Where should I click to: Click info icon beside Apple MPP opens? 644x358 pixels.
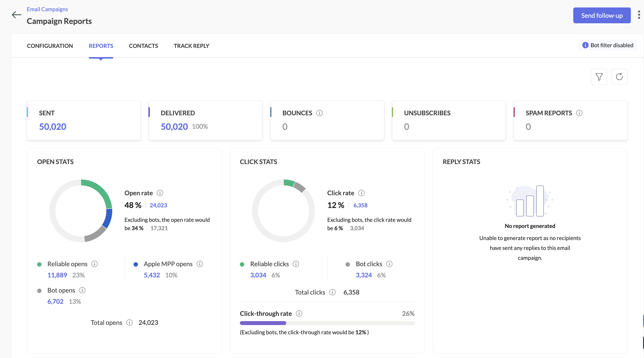[199, 264]
